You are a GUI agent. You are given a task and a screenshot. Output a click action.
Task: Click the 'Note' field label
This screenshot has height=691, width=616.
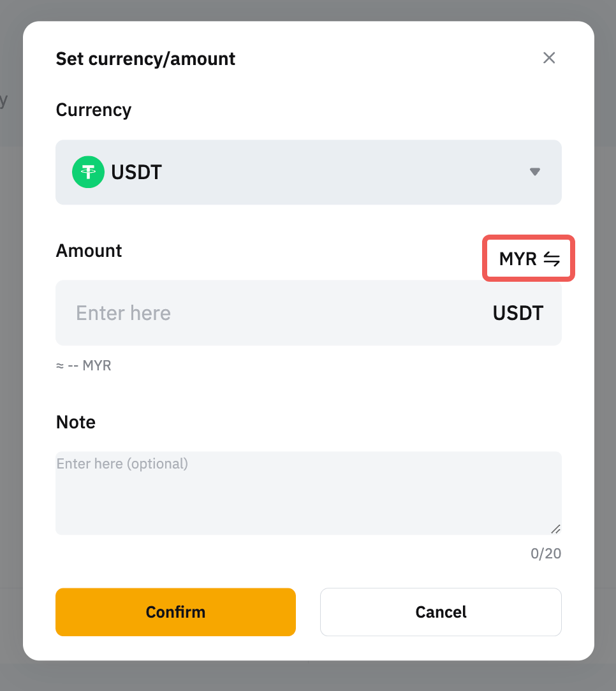click(76, 422)
